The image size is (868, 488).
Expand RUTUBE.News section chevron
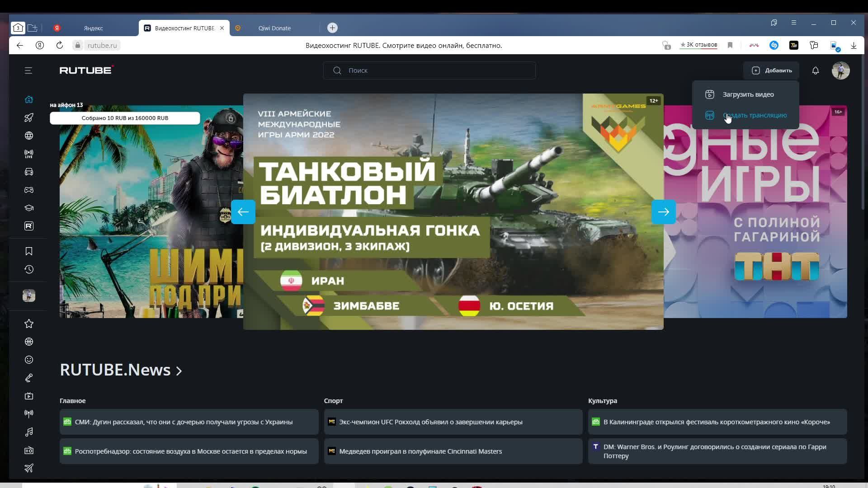coord(179,371)
